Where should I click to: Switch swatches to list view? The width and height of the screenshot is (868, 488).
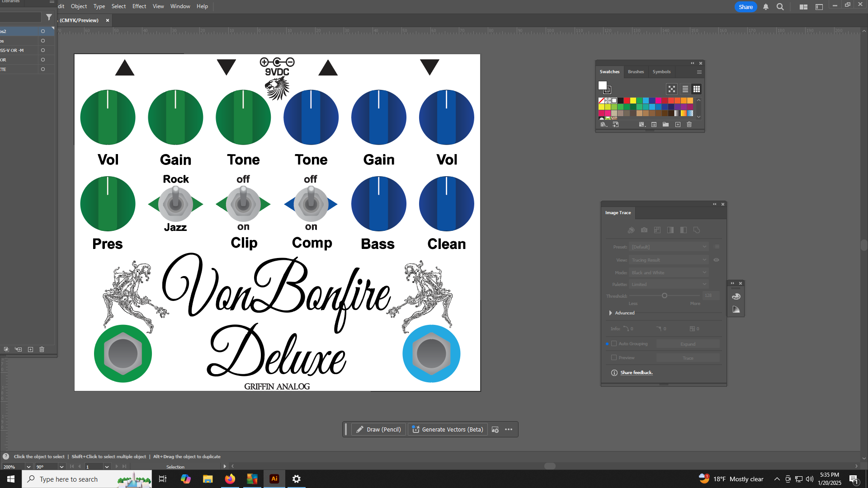(685, 89)
